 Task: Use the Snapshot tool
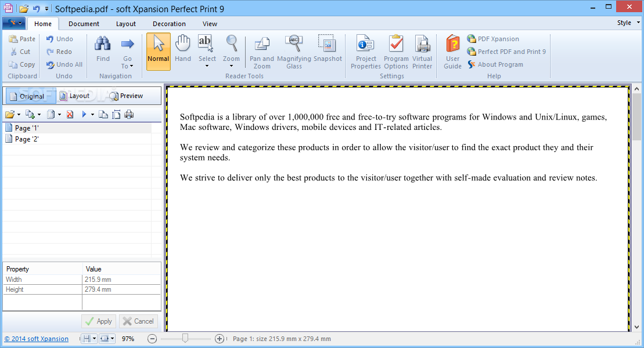click(x=328, y=48)
